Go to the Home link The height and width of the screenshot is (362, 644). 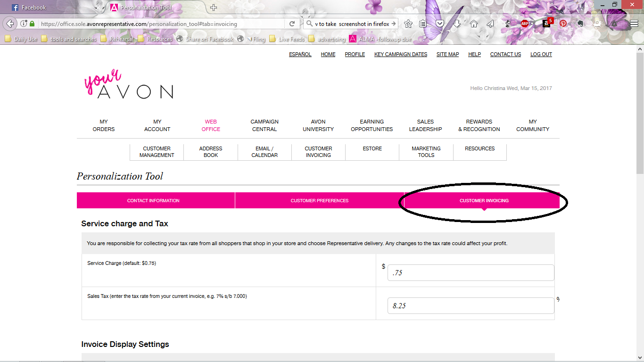tap(328, 54)
